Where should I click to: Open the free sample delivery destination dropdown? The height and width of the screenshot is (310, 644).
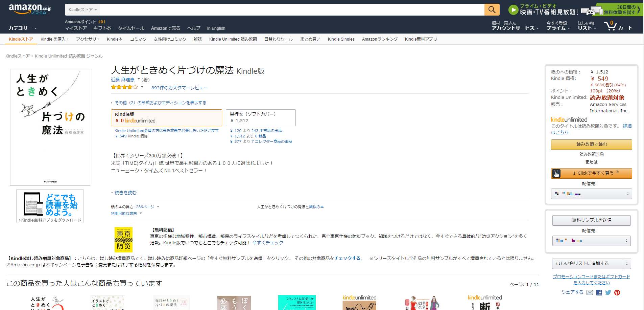591,241
